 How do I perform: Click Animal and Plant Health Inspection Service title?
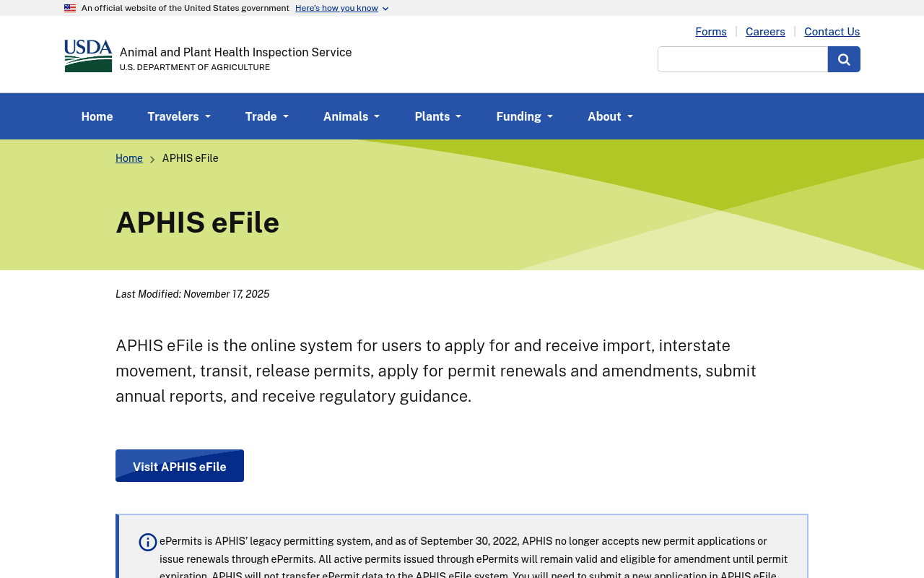(236, 52)
